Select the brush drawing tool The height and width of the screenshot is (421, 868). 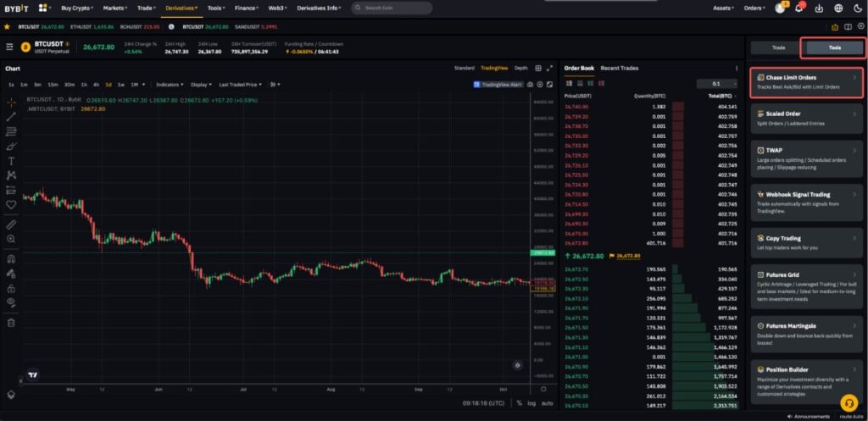click(x=11, y=147)
